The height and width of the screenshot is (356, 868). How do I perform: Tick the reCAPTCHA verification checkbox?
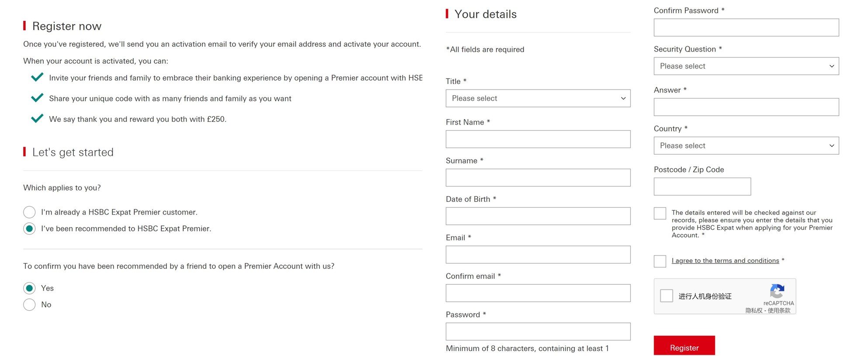tap(666, 296)
